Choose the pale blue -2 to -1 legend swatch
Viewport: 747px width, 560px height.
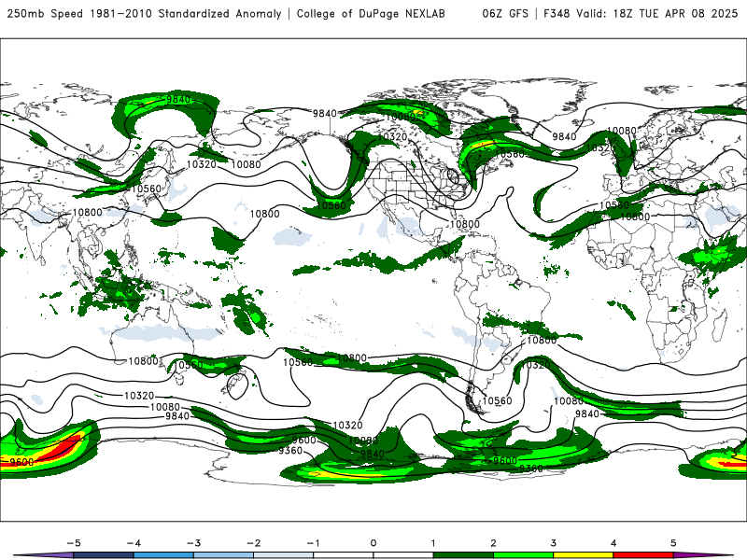point(284,555)
